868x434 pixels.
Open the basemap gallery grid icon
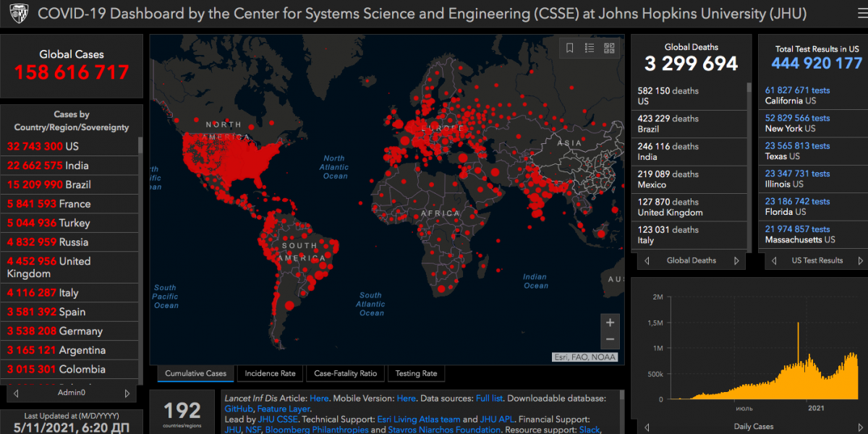point(609,48)
